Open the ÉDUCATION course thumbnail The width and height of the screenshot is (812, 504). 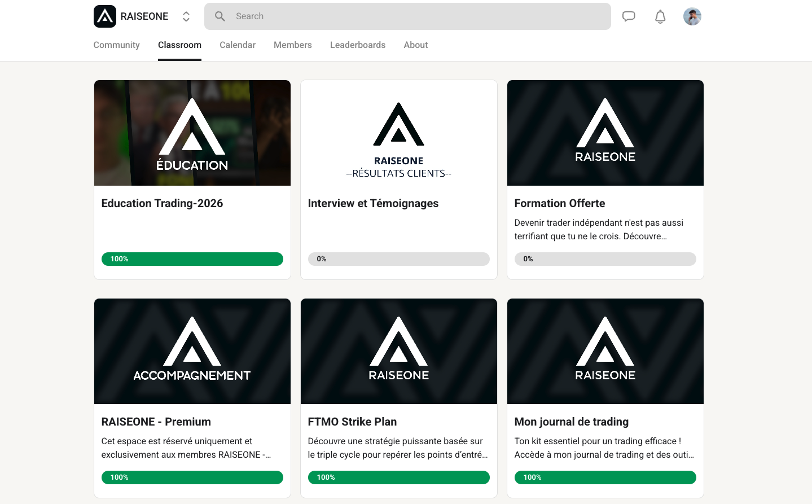(192, 133)
